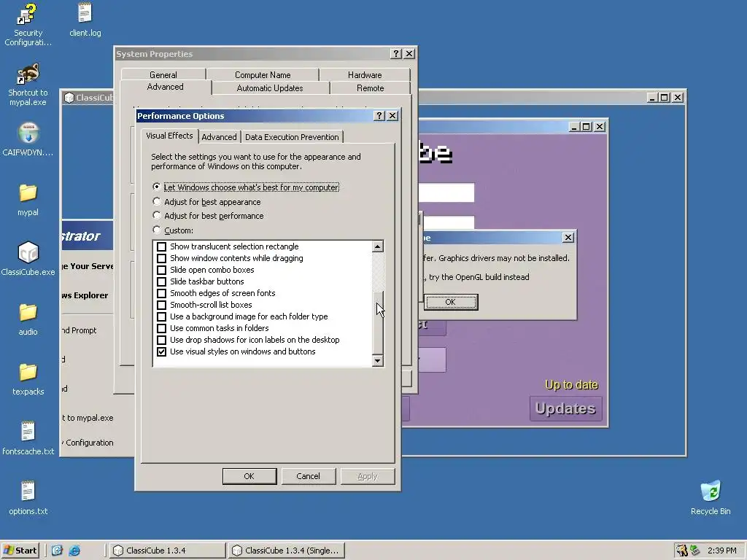Click OK in graphics driver error dialog
The width and height of the screenshot is (747, 560).
click(451, 302)
